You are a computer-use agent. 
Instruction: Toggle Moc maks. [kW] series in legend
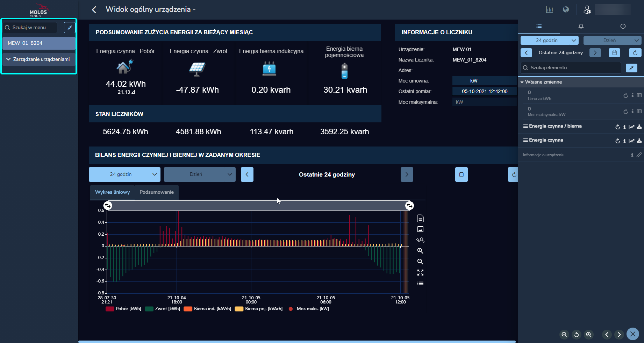(x=308, y=309)
